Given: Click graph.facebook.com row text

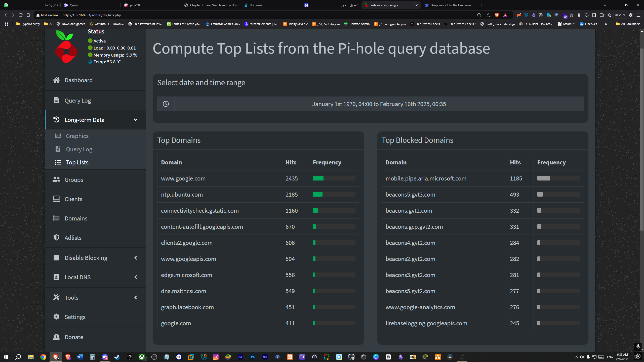Looking at the screenshot, I should pos(187,307).
